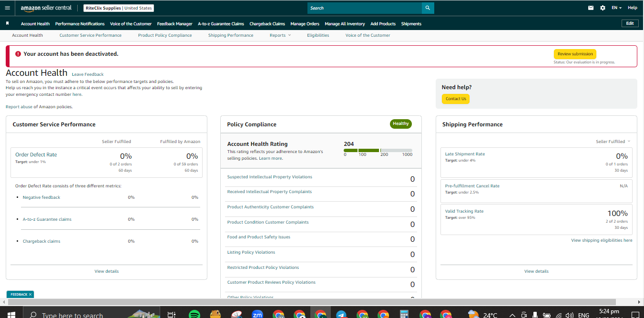Open Received Intellectual Property Complaints

pos(269,192)
